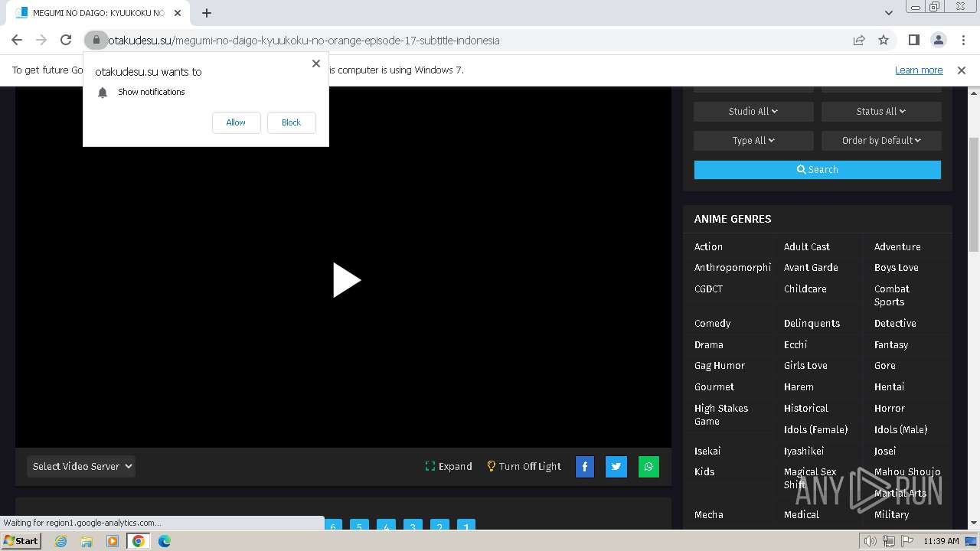Allow notifications from otakudesu.su
The image size is (980, 551).
[x=236, y=122]
